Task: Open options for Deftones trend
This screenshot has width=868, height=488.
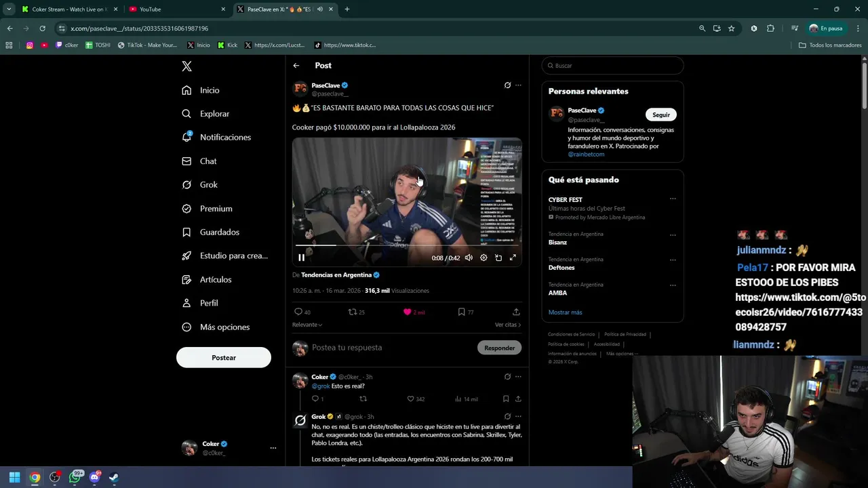Action: 673,260
